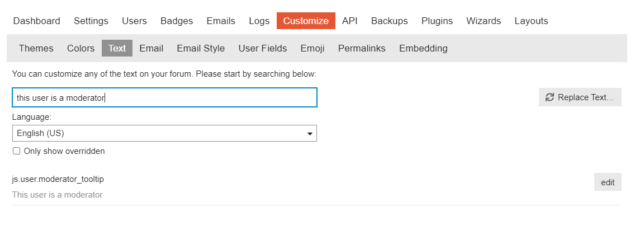
Task: Go to the Settings tab
Action: coord(91,21)
